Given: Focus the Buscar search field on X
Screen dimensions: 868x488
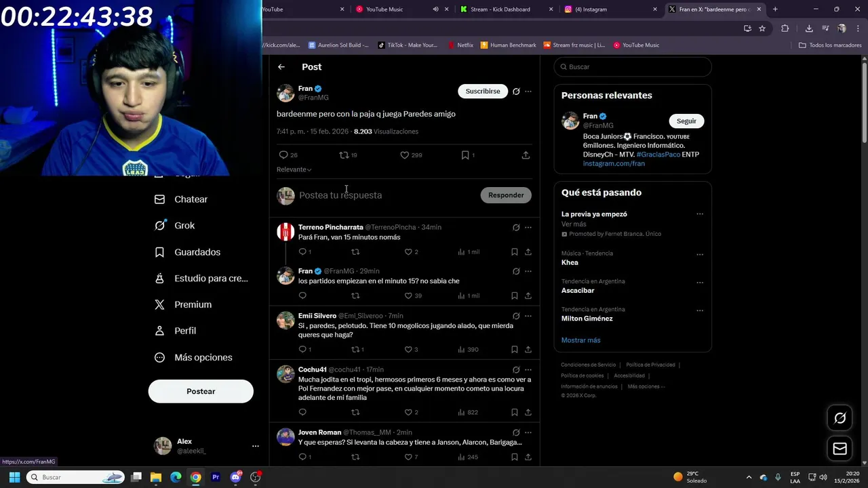Looking at the screenshot, I should (633, 67).
